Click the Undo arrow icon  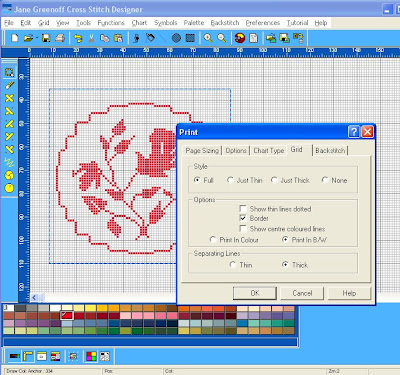click(78, 38)
